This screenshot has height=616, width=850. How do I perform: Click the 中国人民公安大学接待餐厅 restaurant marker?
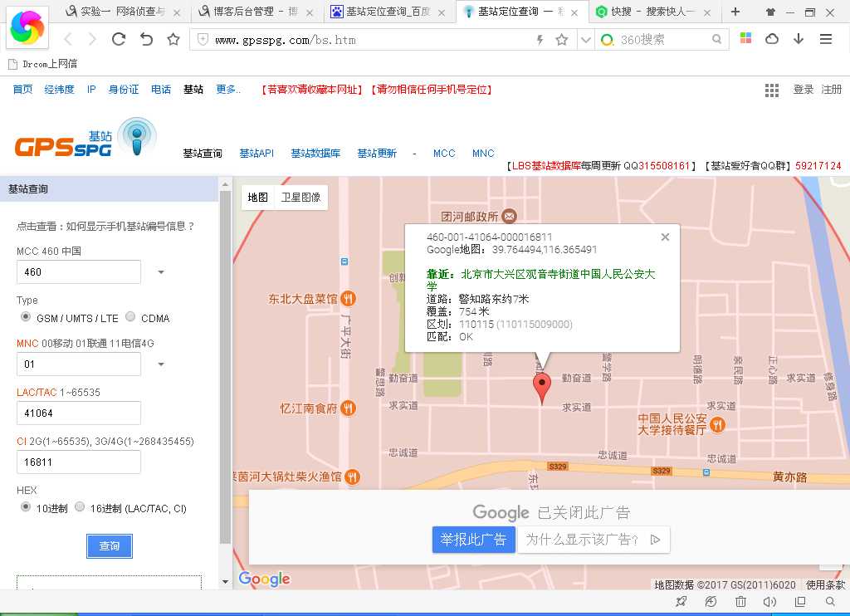coord(717,424)
